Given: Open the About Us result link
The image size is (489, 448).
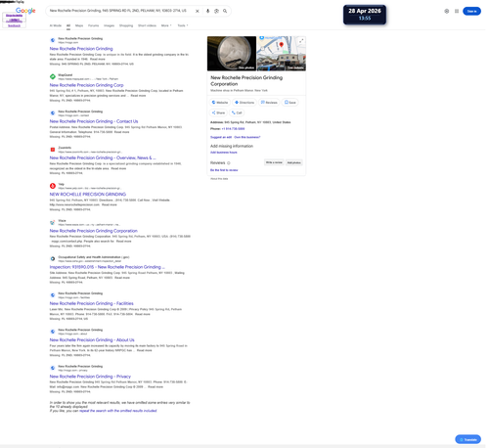Looking at the screenshot, I should click(x=92, y=340).
